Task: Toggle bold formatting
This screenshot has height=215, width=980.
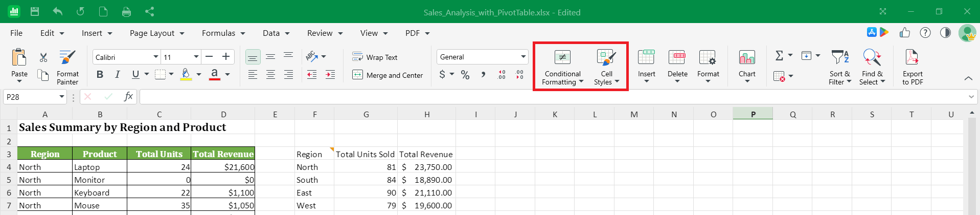Action: click(x=100, y=75)
